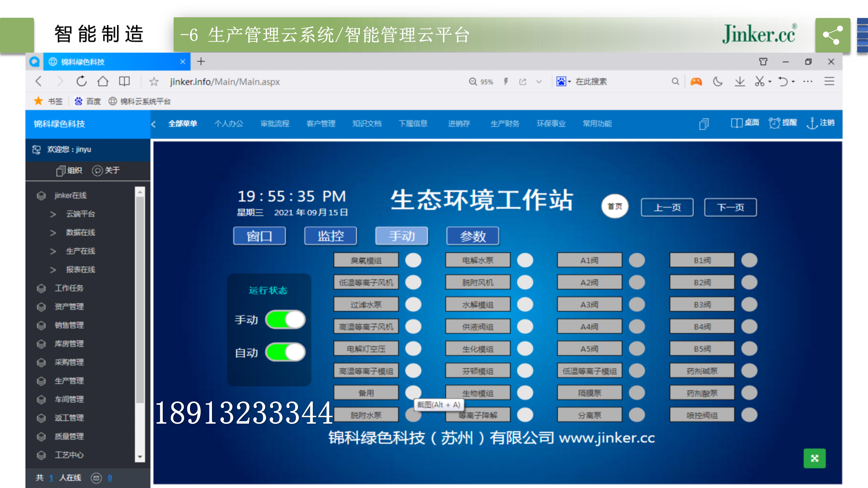This screenshot has height=488, width=868.
Task: Click the home page icon
Action: pyautogui.click(x=103, y=81)
